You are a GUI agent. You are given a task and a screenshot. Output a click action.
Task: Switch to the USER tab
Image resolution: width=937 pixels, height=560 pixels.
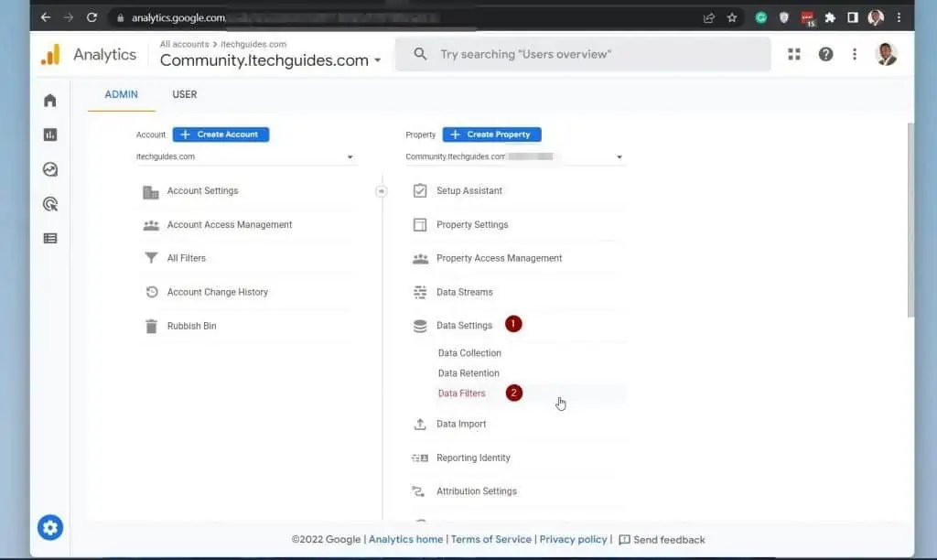click(185, 94)
